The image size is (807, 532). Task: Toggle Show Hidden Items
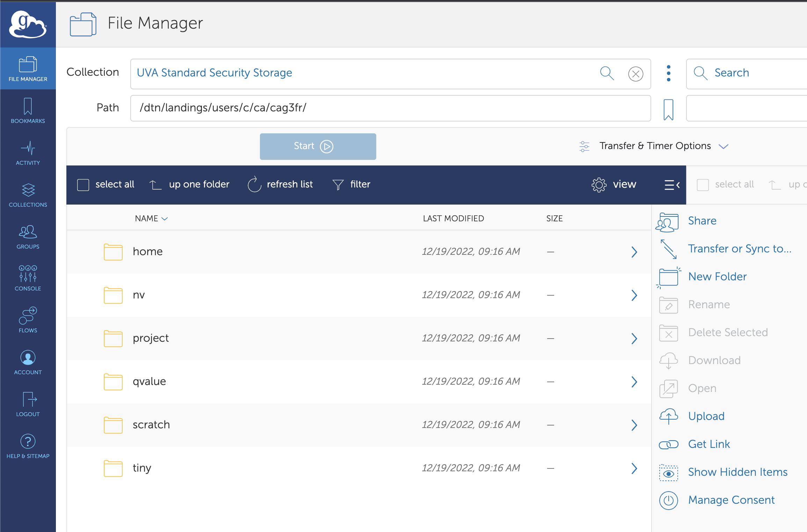[x=737, y=472]
